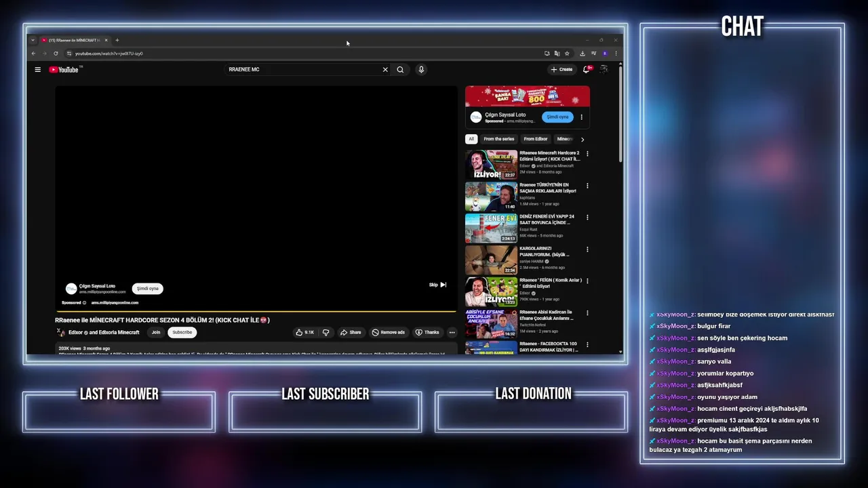868x488 pixels.
Task: Open the YouTube hamburger guide menu
Action: pos(38,69)
